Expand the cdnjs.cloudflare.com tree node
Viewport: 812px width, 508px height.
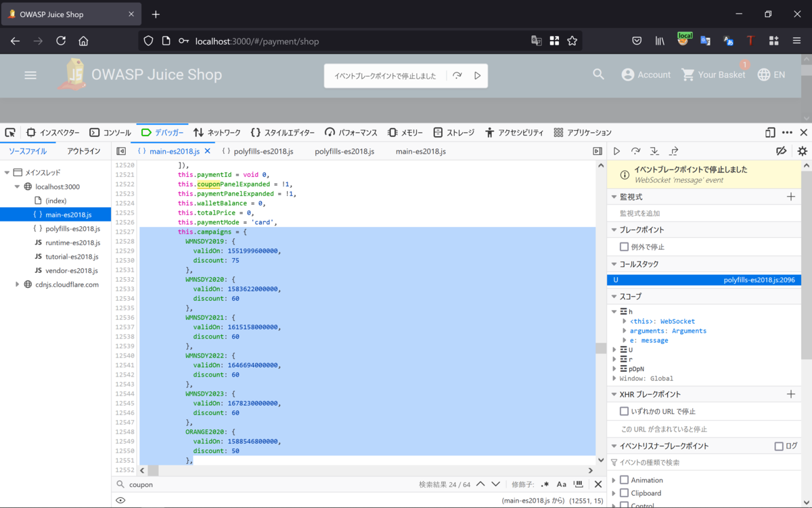pyautogui.click(x=18, y=284)
